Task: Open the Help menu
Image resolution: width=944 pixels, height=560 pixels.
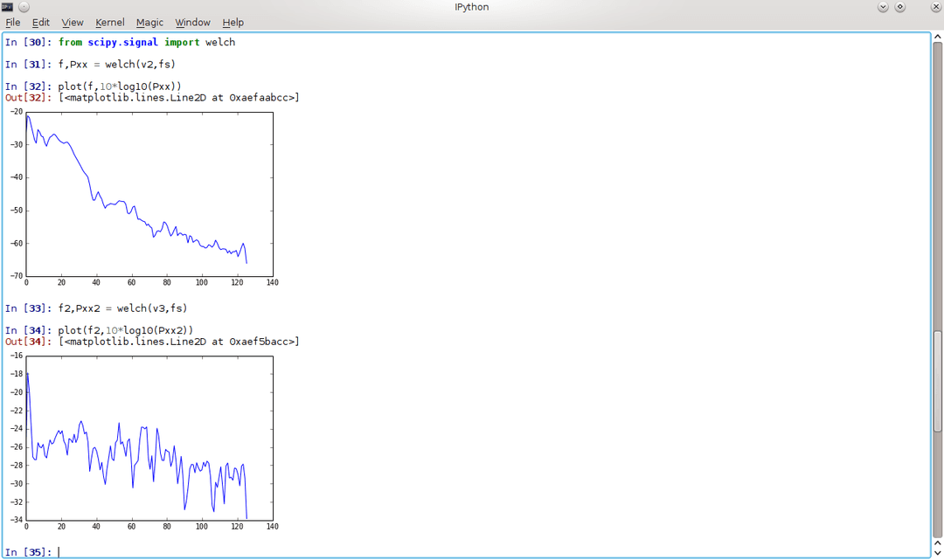Action: [233, 22]
